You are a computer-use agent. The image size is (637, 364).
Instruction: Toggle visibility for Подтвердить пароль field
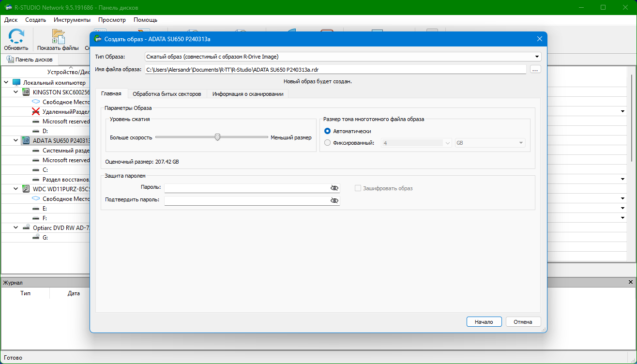334,200
